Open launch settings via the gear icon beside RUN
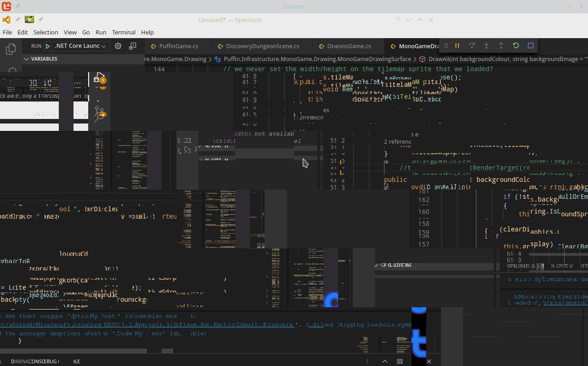Screen dimensions: 588x366 tap(118, 46)
